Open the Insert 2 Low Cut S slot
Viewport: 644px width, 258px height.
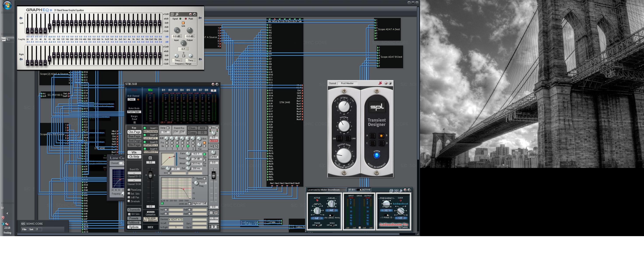pos(150,138)
